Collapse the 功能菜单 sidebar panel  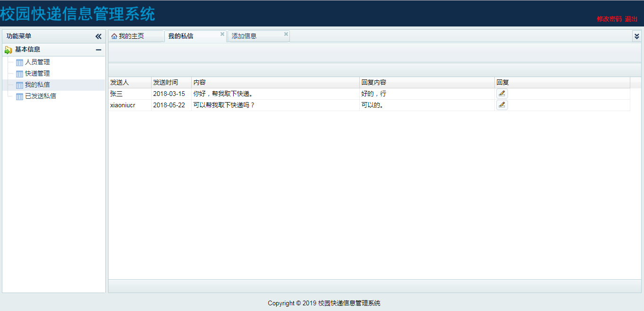click(x=98, y=36)
